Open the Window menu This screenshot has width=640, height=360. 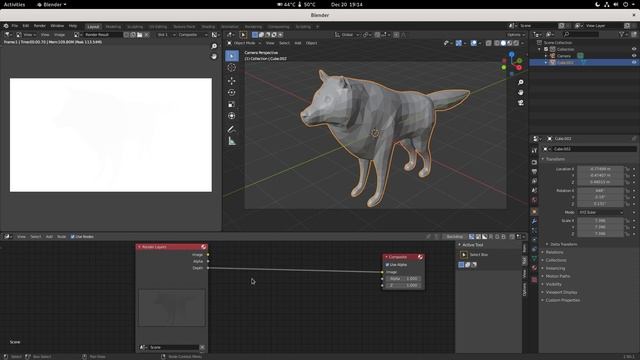pos(57,26)
